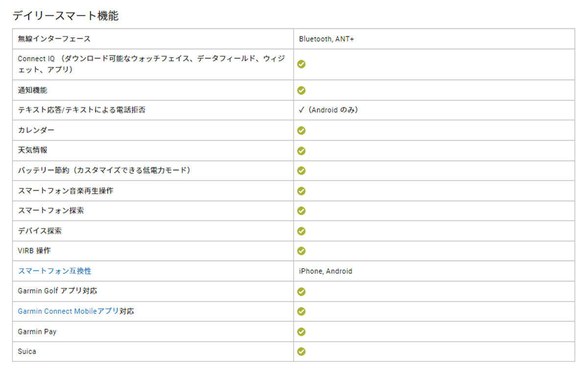Click the iPhone, Android compatibility text
Screen dimensions: 588x376
pos(325,271)
